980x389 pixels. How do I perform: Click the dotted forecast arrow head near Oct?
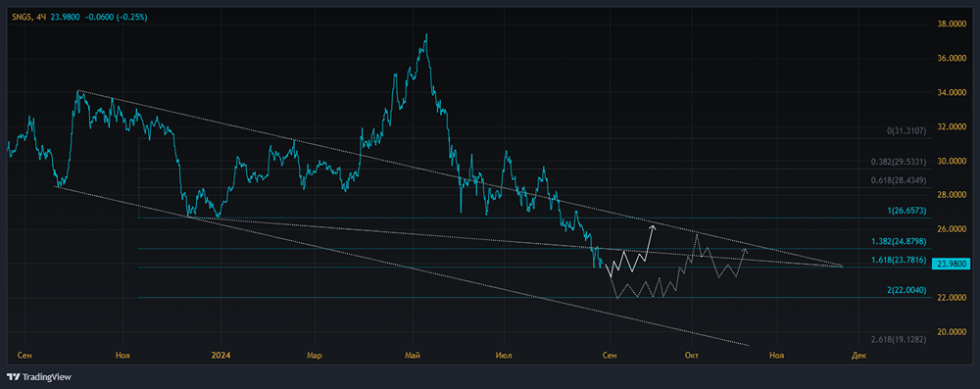tap(745, 252)
